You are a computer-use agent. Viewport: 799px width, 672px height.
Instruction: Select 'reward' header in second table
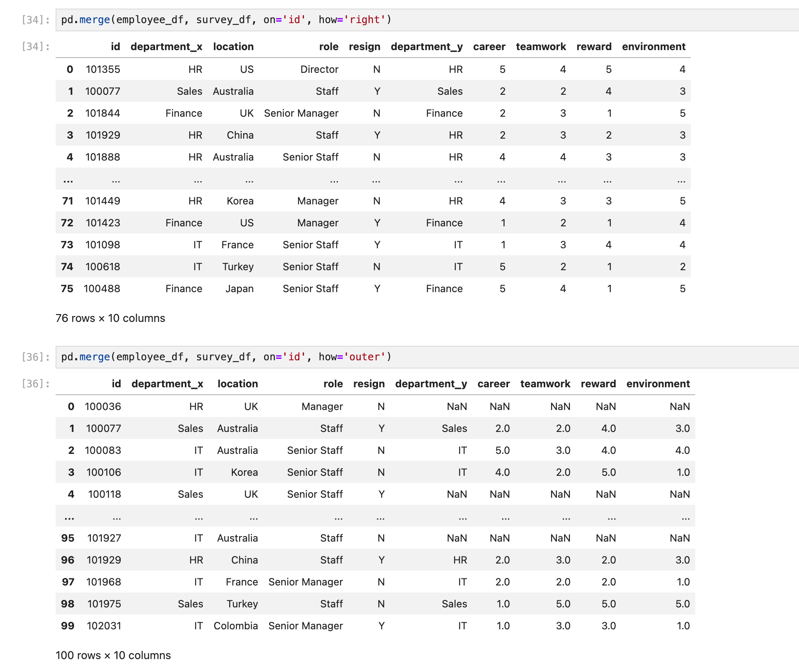tap(598, 384)
